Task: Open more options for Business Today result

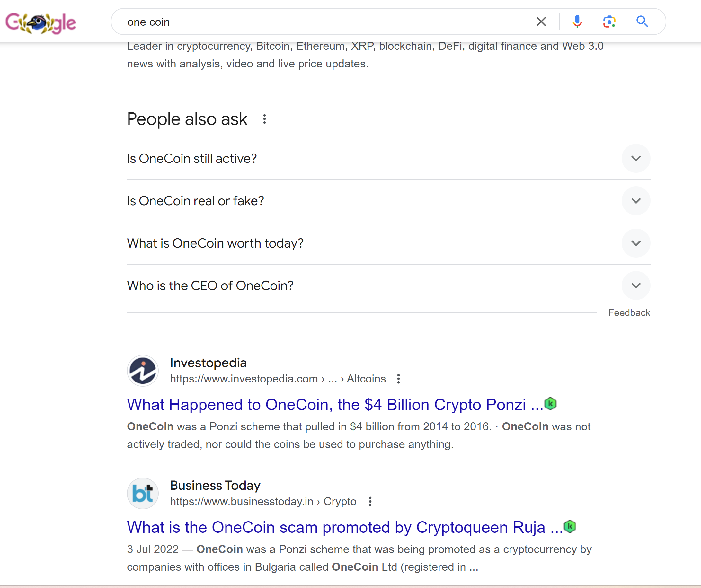Action: (x=370, y=501)
